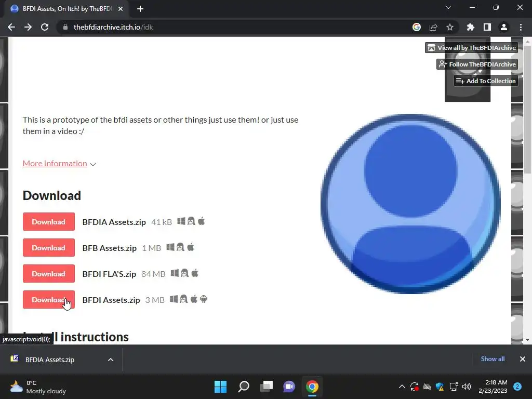Screen dimensions: 532x399
Task: Click the blue profile avatar cover image
Action: coord(410,204)
